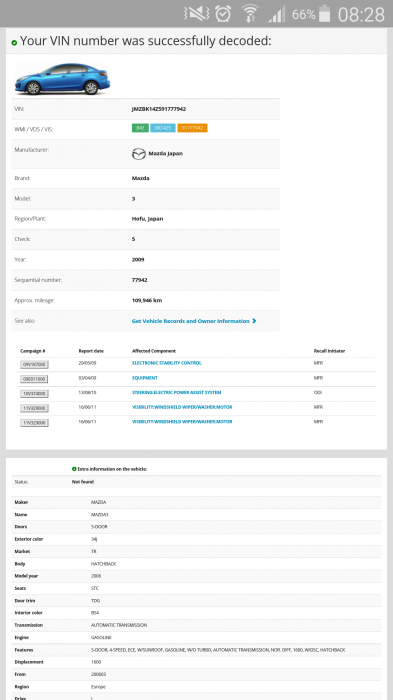Click the year value 2009
Viewport: 393px width, 700px height.
138,259
